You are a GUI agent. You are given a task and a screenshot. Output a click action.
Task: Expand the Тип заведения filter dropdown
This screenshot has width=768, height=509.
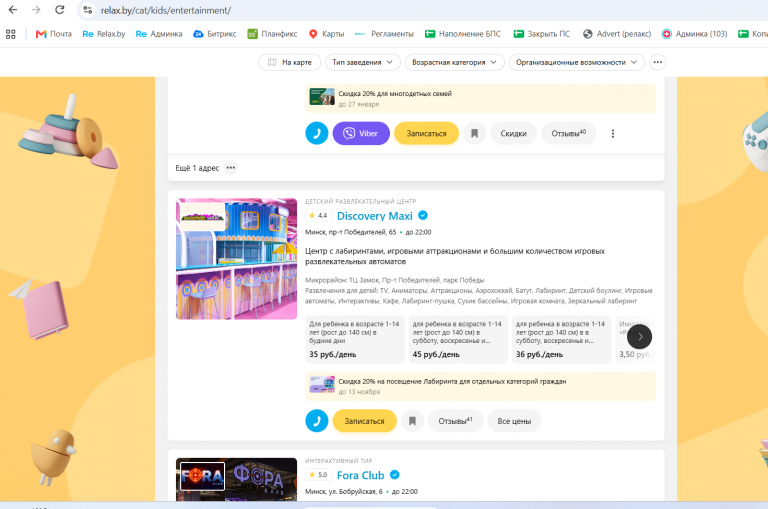[x=362, y=62]
